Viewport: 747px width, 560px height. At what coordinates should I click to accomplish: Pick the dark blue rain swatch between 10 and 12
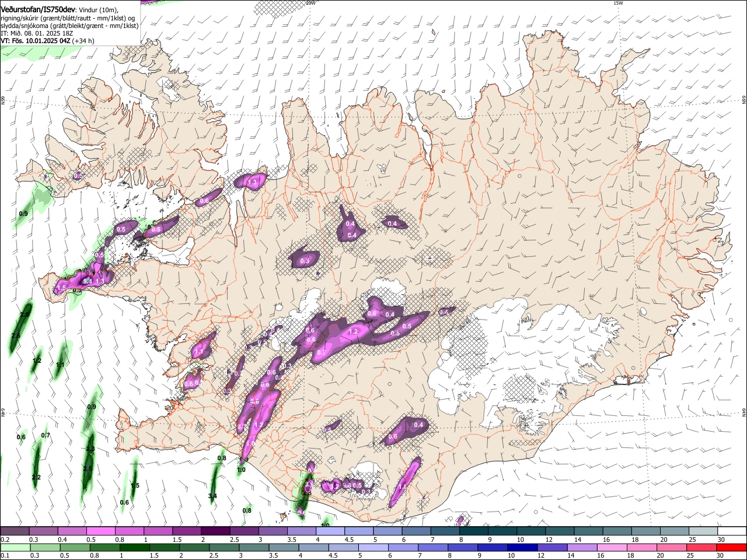click(521, 547)
